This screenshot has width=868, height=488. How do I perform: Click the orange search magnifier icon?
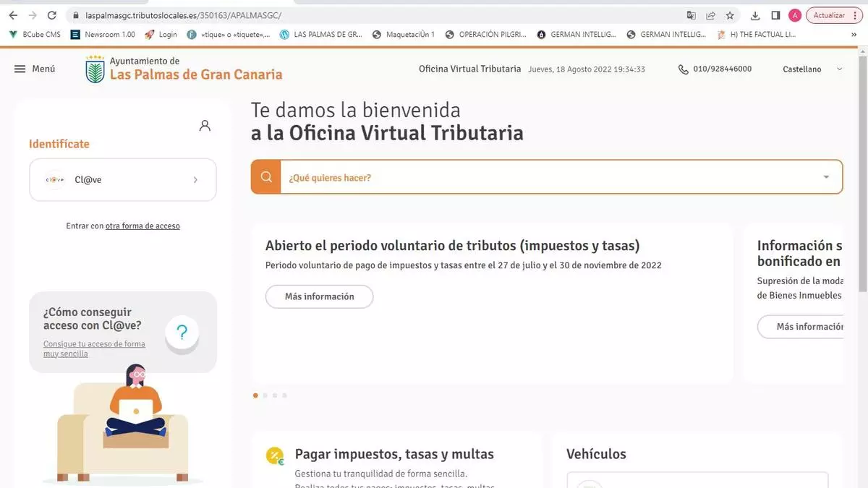coord(266,177)
